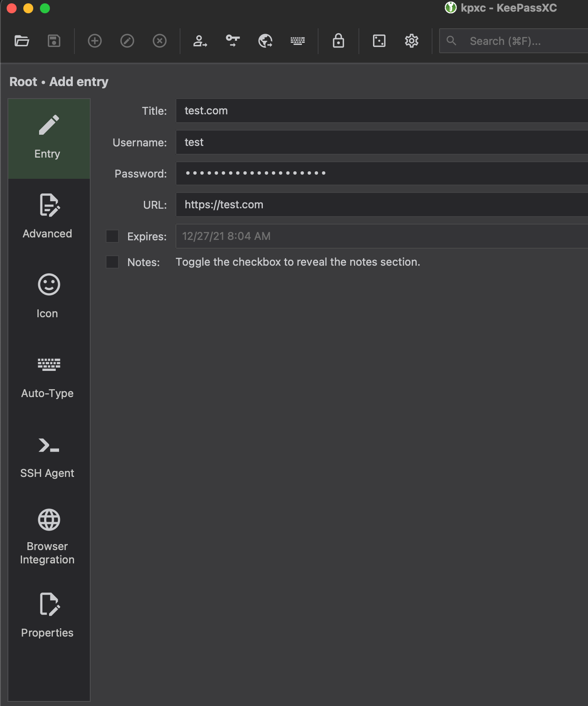Click the Search field in toolbar
The image size is (588, 706).
[x=514, y=41]
